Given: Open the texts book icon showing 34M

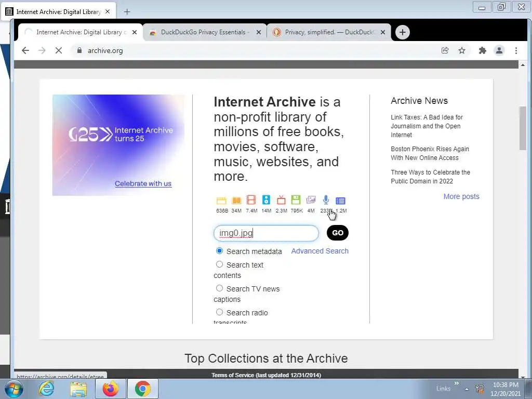Looking at the screenshot, I should click(x=236, y=201).
